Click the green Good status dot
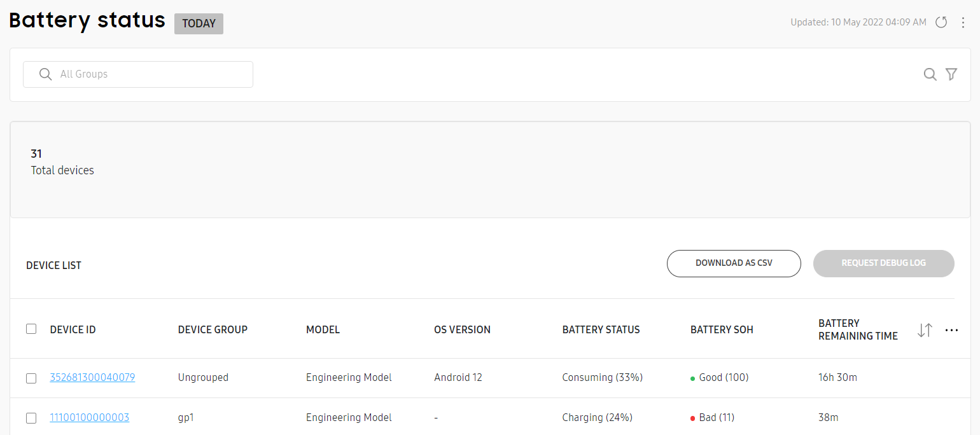 point(692,378)
